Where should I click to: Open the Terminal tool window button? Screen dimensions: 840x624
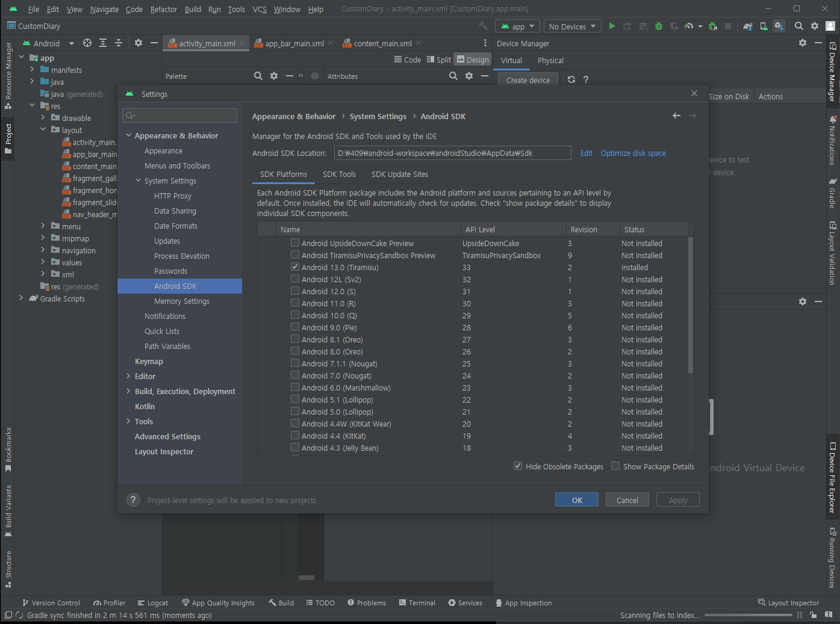pyautogui.click(x=417, y=602)
